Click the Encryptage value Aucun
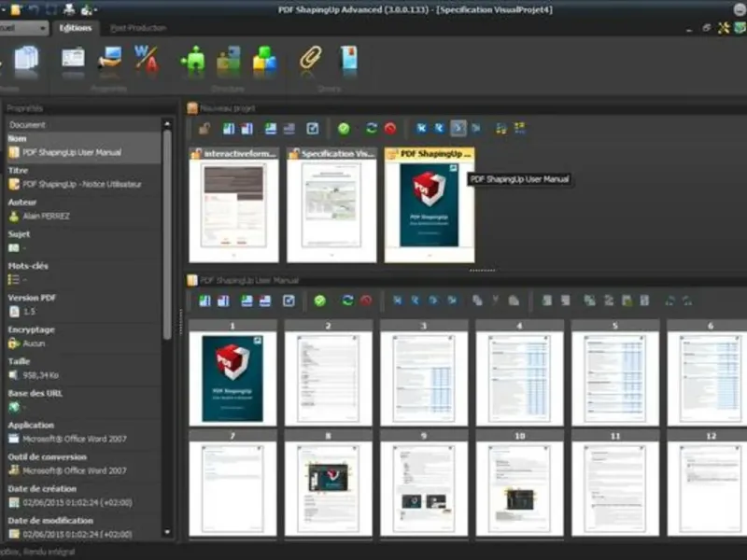The height and width of the screenshot is (560, 747). coord(34,343)
